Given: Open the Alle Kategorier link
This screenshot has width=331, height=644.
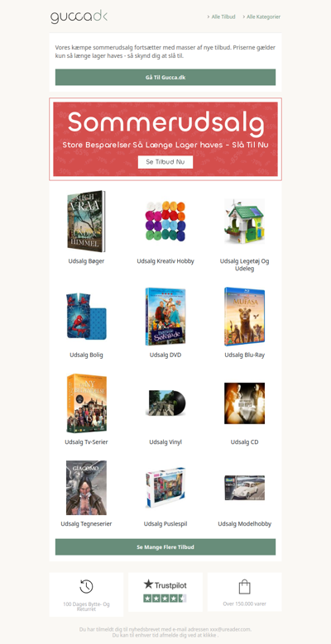Looking at the screenshot, I should (261, 17).
